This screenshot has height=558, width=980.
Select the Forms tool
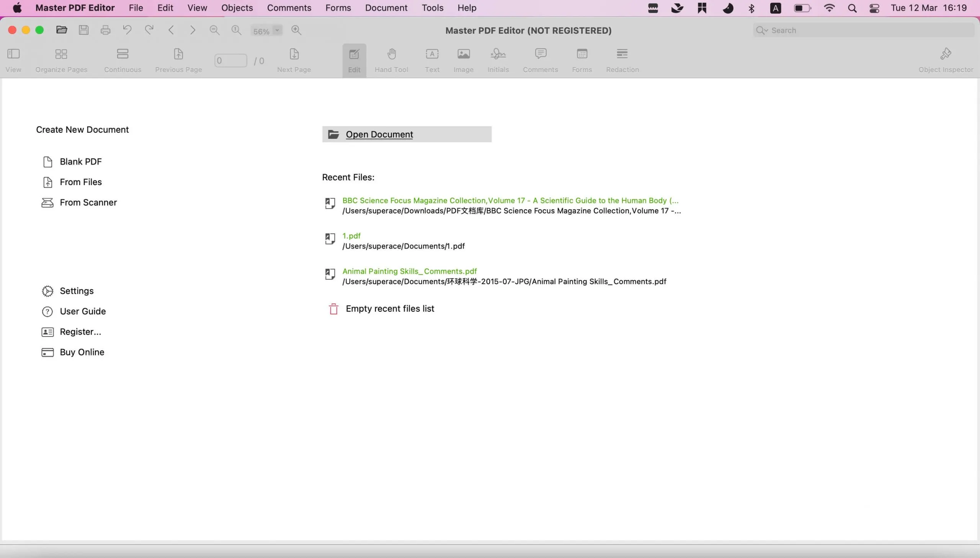(582, 59)
